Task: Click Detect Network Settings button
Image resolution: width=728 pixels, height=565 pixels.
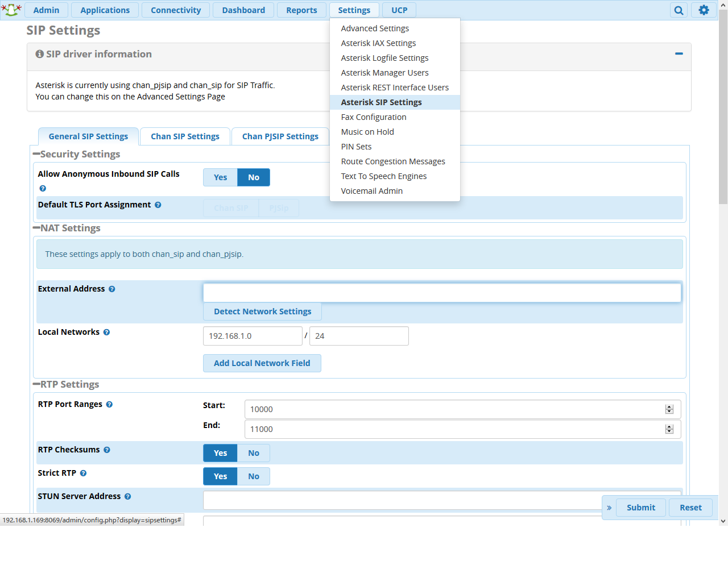Action: tap(262, 311)
